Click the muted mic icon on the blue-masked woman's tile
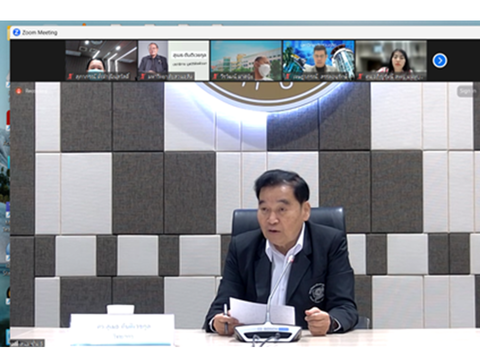The height and width of the screenshot is (360, 480). click(x=70, y=77)
